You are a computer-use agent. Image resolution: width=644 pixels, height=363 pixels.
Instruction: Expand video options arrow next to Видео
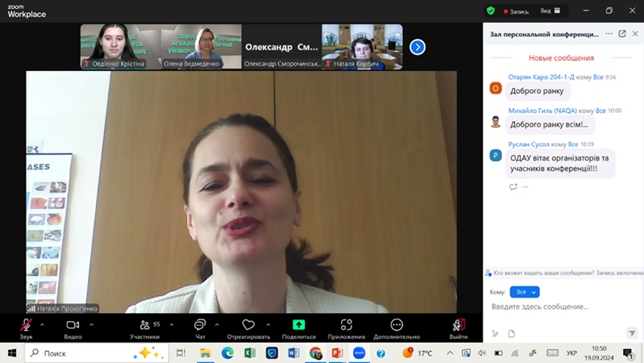(x=91, y=325)
